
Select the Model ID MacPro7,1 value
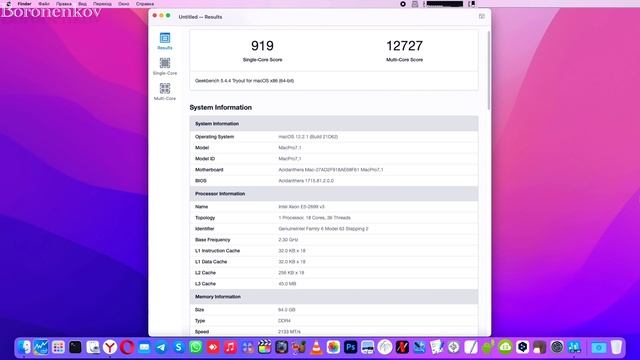290,159
